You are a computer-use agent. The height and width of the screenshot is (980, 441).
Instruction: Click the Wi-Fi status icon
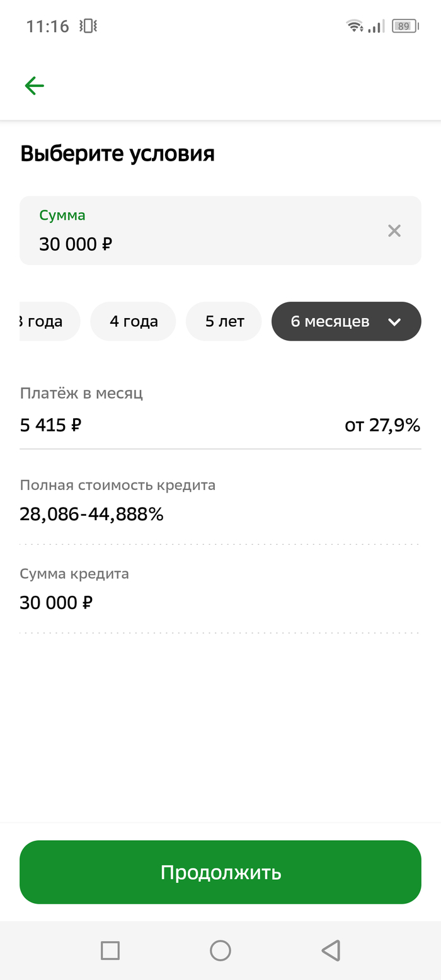[353, 25]
